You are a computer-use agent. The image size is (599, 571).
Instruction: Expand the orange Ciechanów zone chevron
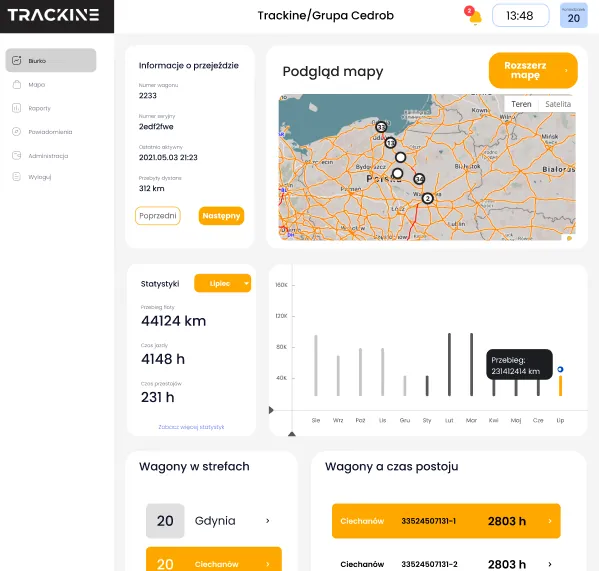(x=268, y=564)
